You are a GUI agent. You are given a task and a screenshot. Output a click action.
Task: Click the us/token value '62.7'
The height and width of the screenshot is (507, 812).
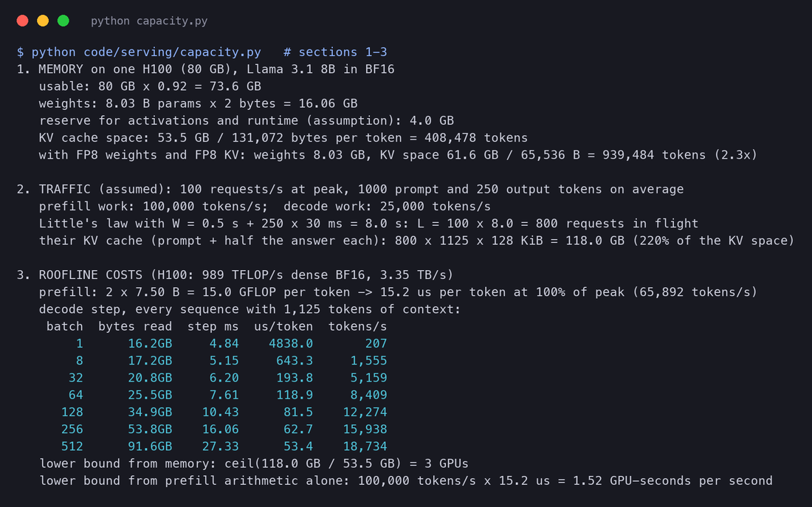[298, 429]
